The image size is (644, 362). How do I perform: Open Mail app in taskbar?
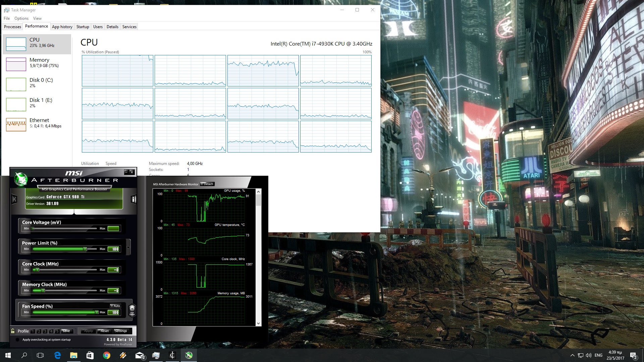click(x=140, y=355)
